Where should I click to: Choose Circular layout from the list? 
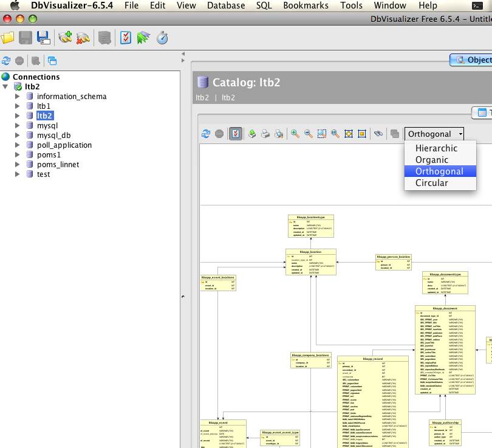coord(440,183)
